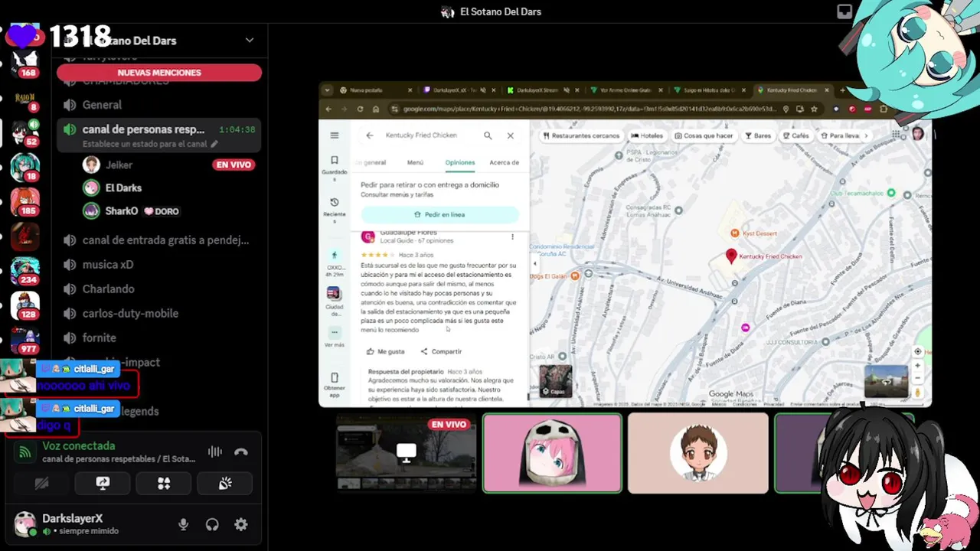The image size is (980, 551).
Task: Open Capas layers thumbnail on map
Action: [x=556, y=381]
